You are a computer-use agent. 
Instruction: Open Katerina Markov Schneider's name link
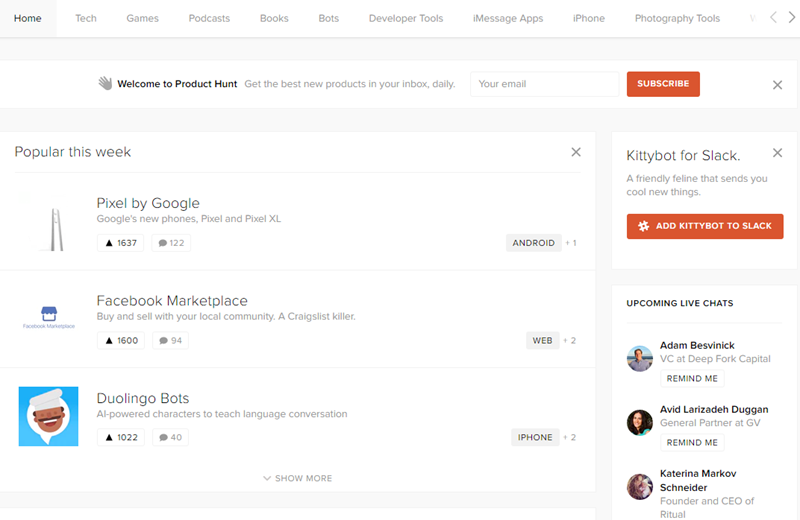[698, 480]
